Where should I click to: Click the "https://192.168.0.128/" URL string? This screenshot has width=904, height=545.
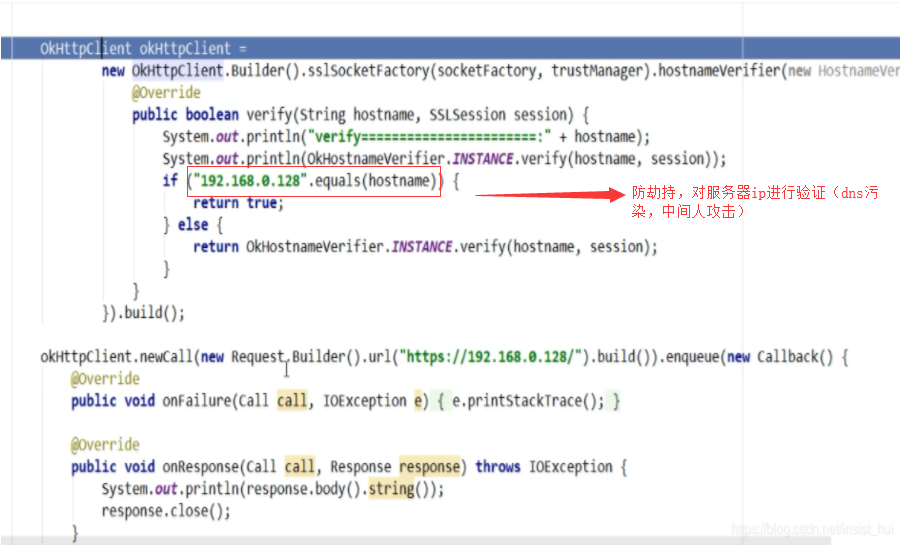click(x=491, y=356)
